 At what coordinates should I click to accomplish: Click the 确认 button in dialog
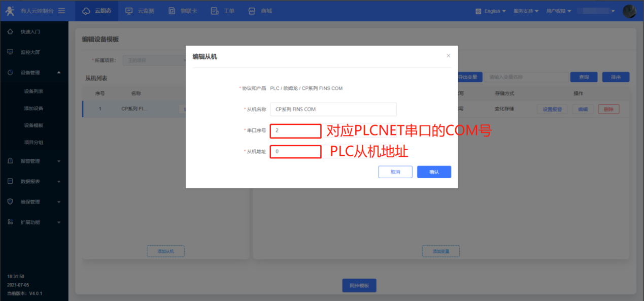[434, 172]
